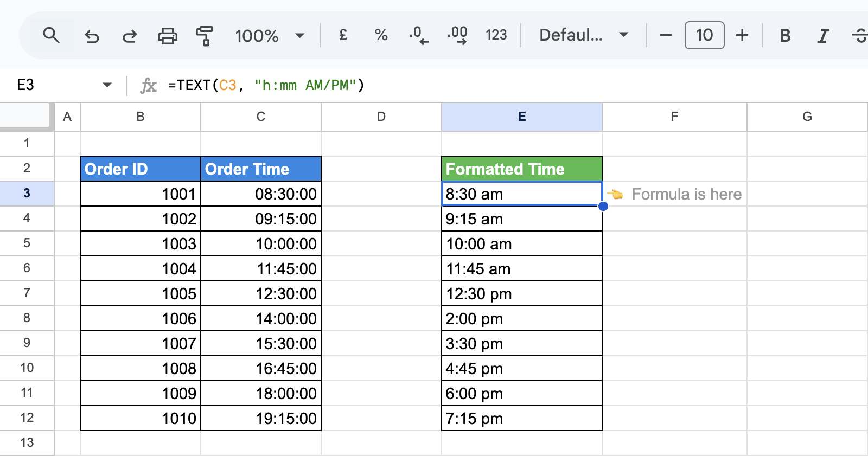This screenshot has height=456, width=868.
Task: Increase decimal places icon
Action: pos(457,36)
